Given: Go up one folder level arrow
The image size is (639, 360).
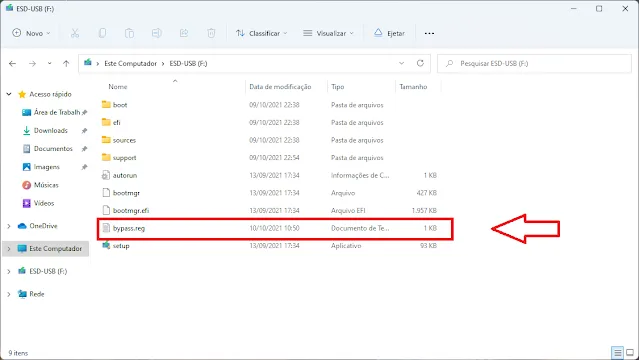Looking at the screenshot, I should coord(66,64).
